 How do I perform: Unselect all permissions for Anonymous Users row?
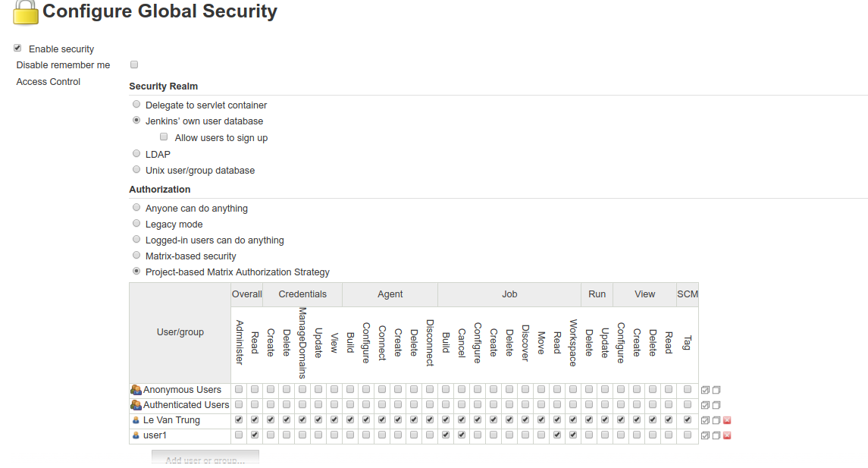[716, 390]
